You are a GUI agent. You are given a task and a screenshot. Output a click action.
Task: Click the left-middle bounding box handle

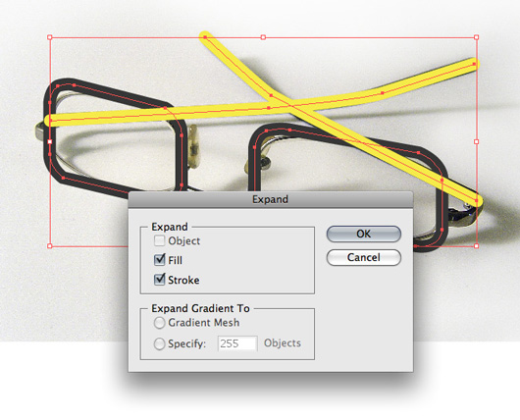click(x=50, y=141)
